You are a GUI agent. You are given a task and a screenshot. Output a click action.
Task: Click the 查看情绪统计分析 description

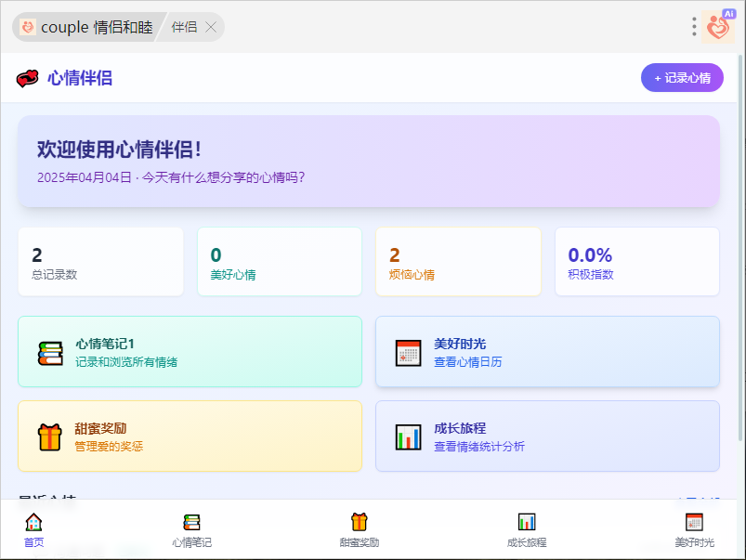click(479, 447)
